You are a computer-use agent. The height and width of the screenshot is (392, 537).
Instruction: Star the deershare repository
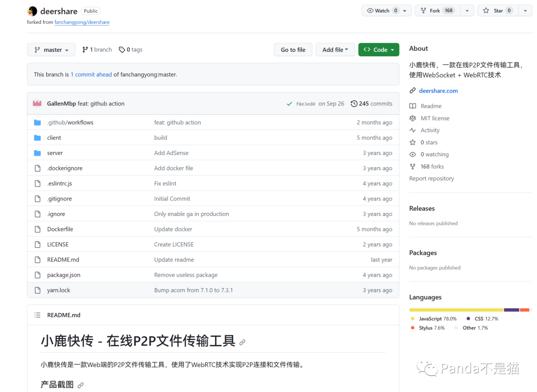coord(498,10)
